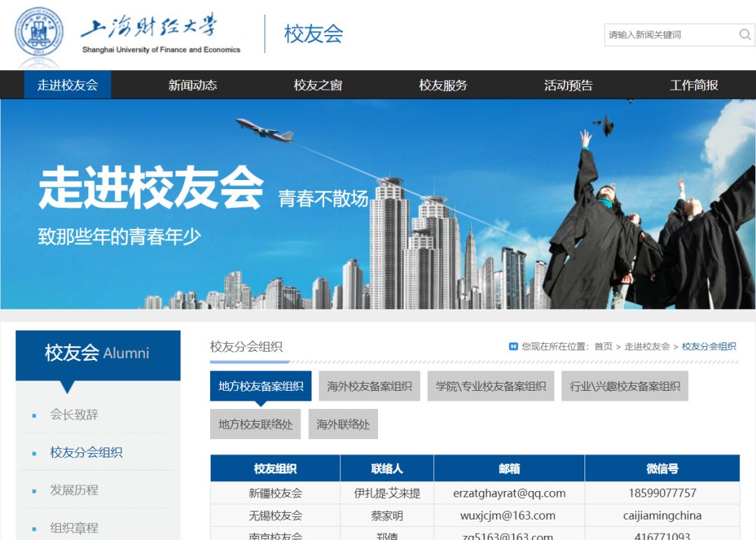Switch to 学院\专业校友备案组织 tab
756x540 pixels.
[491, 386]
